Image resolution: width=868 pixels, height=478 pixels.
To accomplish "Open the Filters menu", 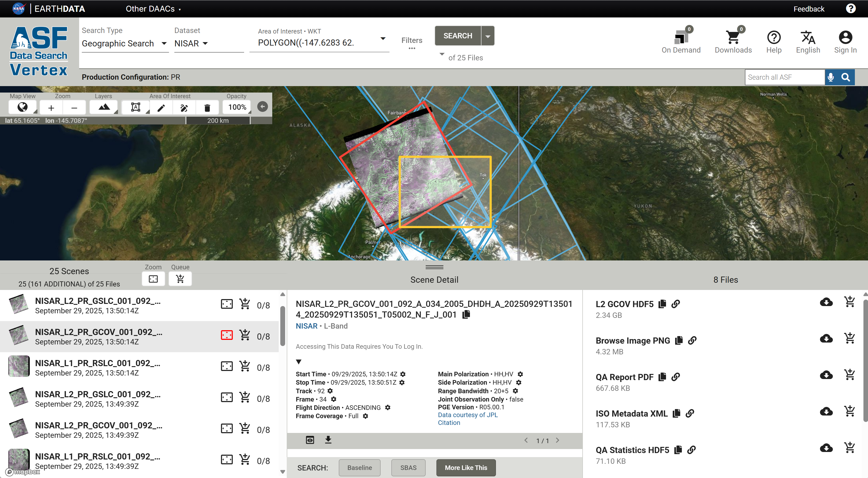I will click(411, 43).
